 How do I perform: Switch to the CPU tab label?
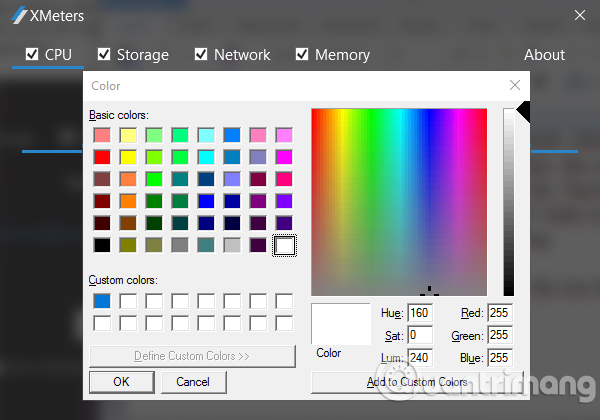[58, 55]
